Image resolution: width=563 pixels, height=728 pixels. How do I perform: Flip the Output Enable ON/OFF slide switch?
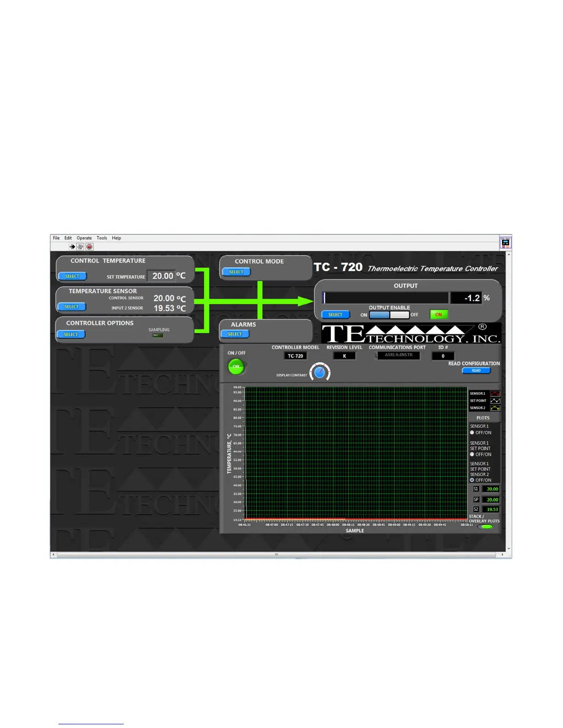click(389, 315)
